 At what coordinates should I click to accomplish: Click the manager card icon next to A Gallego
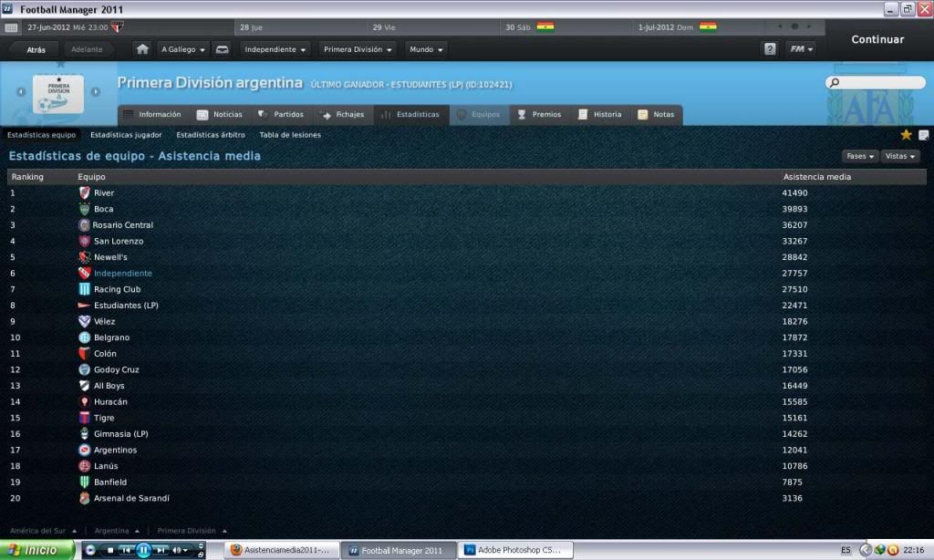coord(222,49)
